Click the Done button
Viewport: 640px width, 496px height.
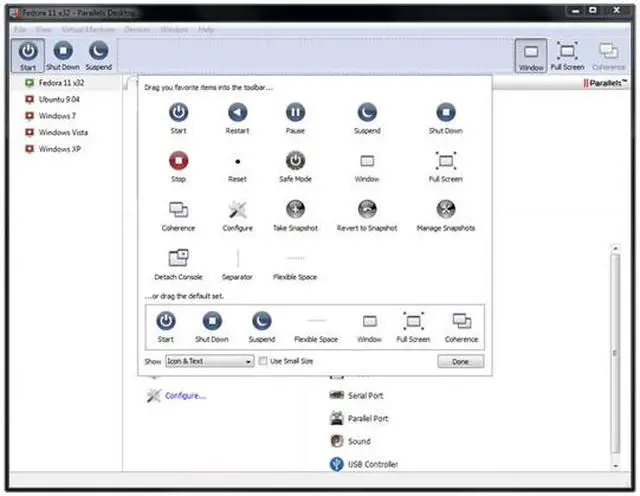click(460, 362)
